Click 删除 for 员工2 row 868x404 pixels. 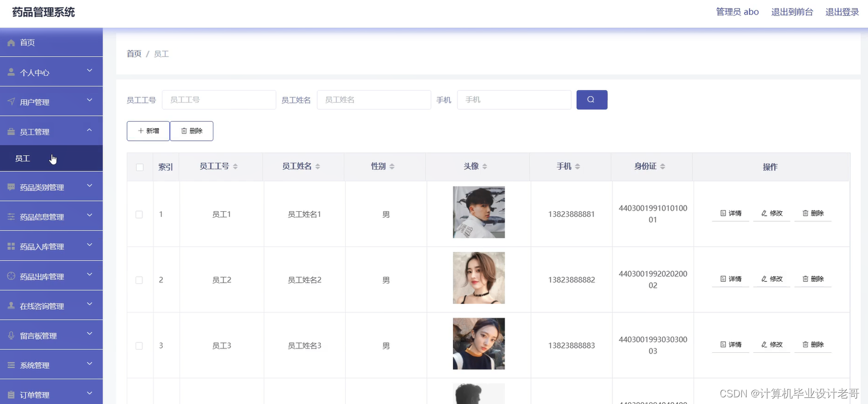click(x=813, y=279)
